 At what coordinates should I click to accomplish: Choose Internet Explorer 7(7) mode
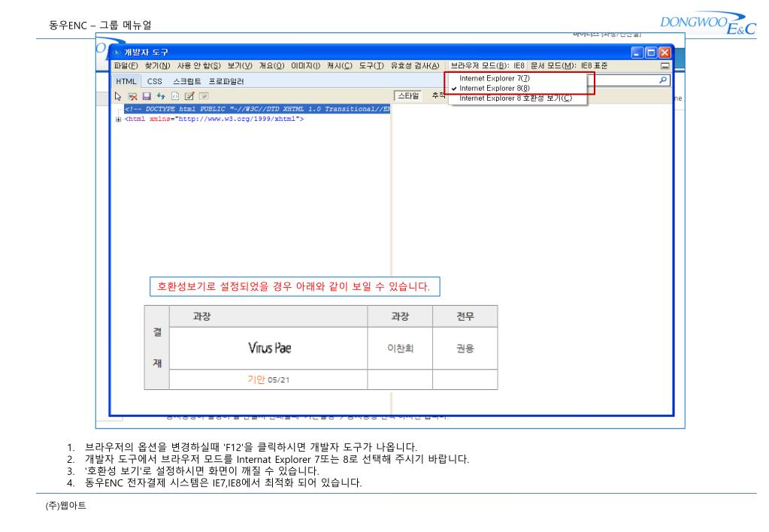(x=495, y=78)
